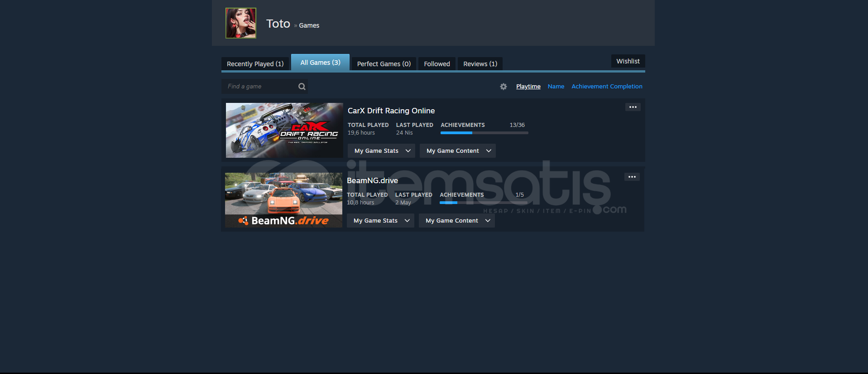Open the Perfect Games (0) tab
The width and height of the screenshot is (868, 374).
384,64
